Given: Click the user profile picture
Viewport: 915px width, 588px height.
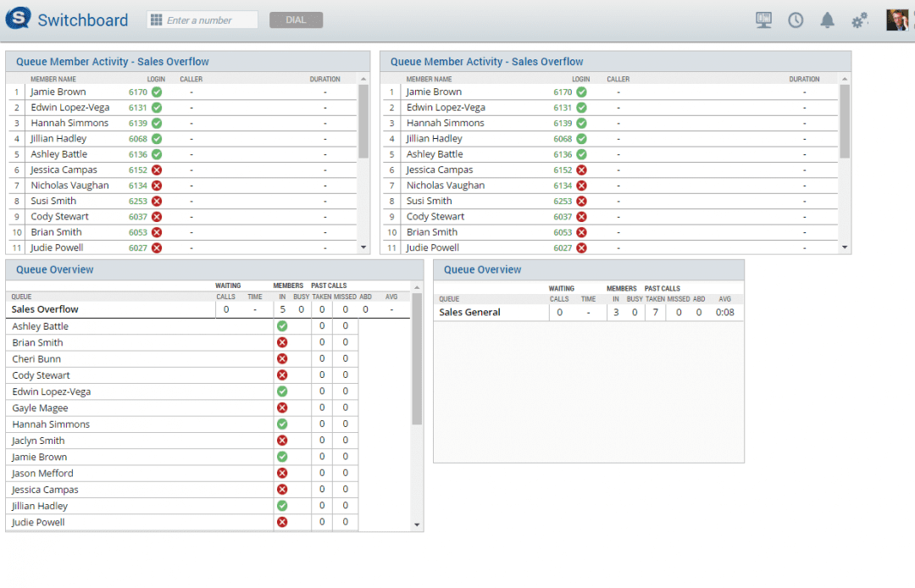Looking at the screenshot, I should [x=898, y=19].
